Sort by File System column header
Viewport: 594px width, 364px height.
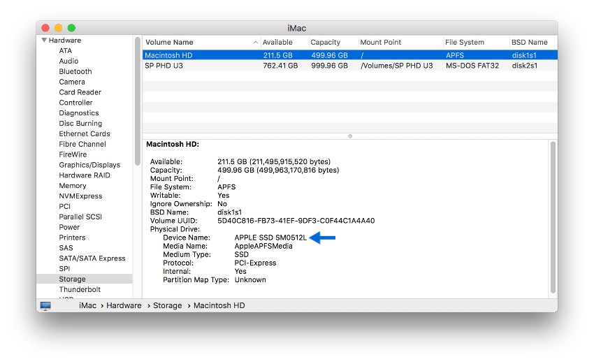[x=465, y=43]
